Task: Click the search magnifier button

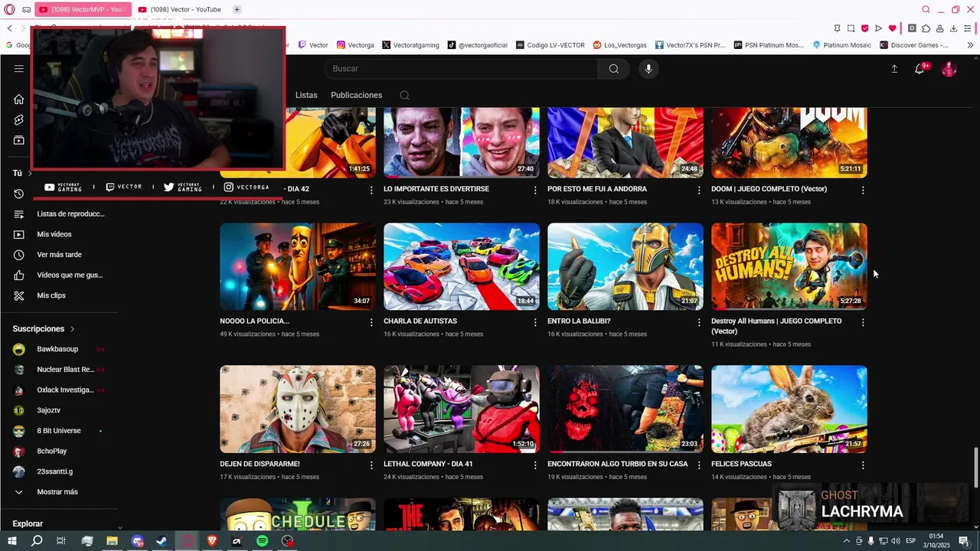Action: (614, 69)
